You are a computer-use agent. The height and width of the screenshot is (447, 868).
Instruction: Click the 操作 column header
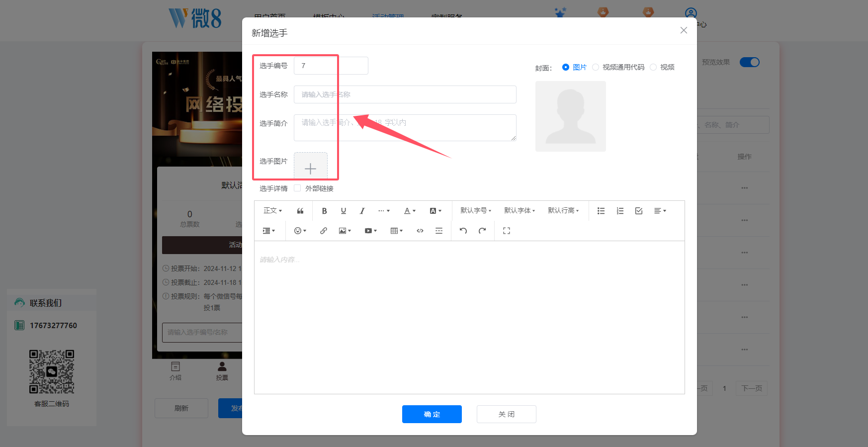click(x=744, y=157)
